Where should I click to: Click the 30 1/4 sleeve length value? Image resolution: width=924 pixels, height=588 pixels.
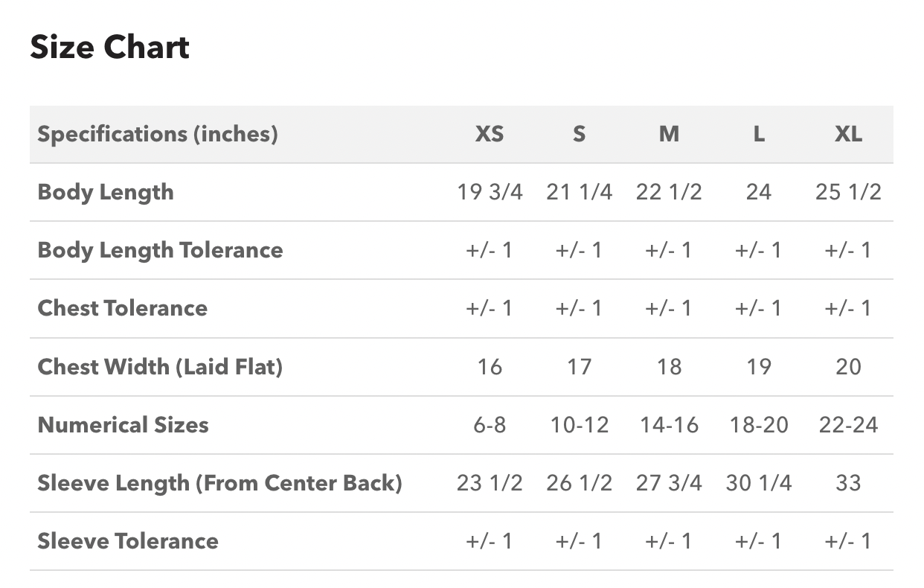(758, 483)
